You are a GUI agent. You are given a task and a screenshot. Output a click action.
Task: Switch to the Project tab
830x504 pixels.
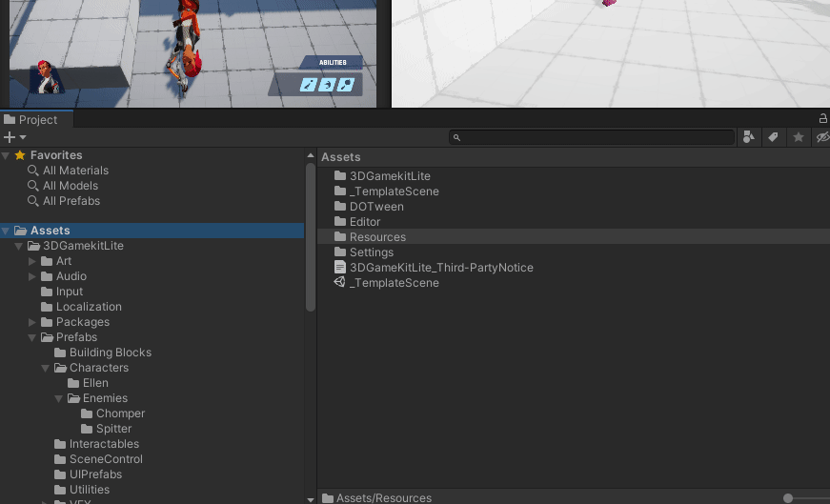point(36,120)
